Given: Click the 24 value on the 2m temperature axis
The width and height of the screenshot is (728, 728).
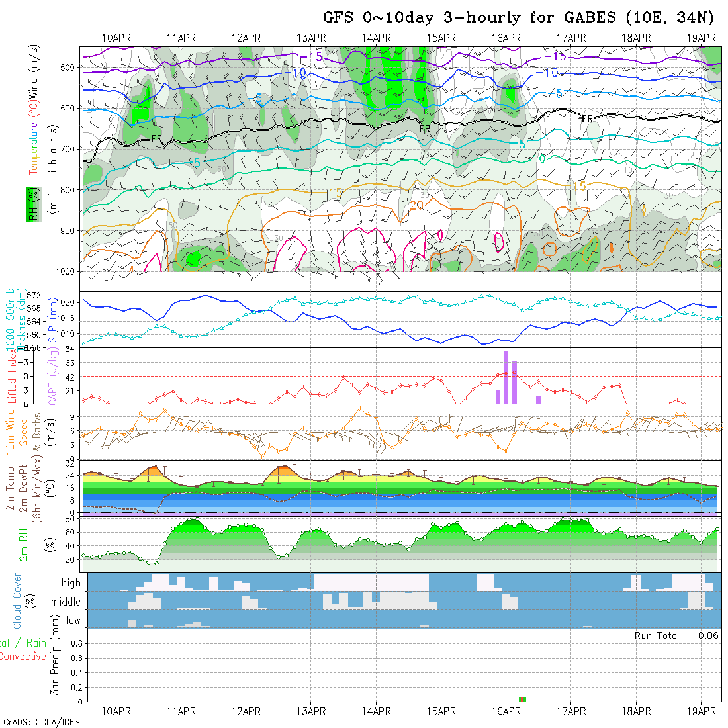Looking at the screenshot, I should tap(70, 476).
